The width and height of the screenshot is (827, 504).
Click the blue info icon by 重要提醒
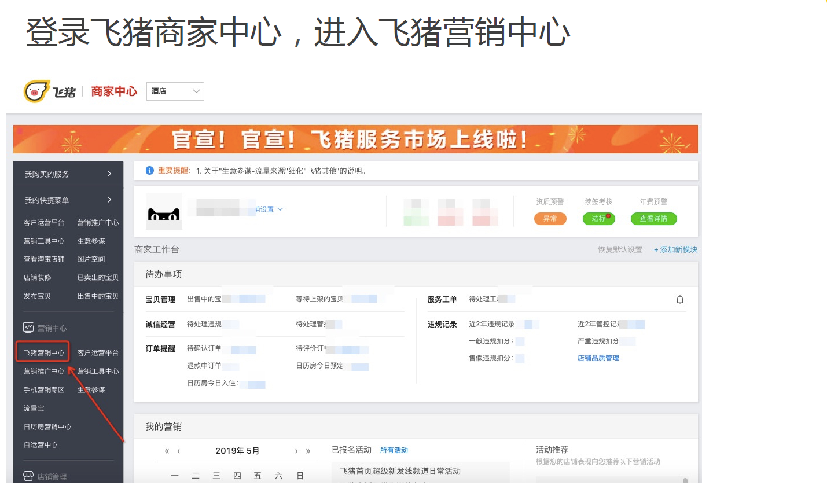(x=150, y=171)
